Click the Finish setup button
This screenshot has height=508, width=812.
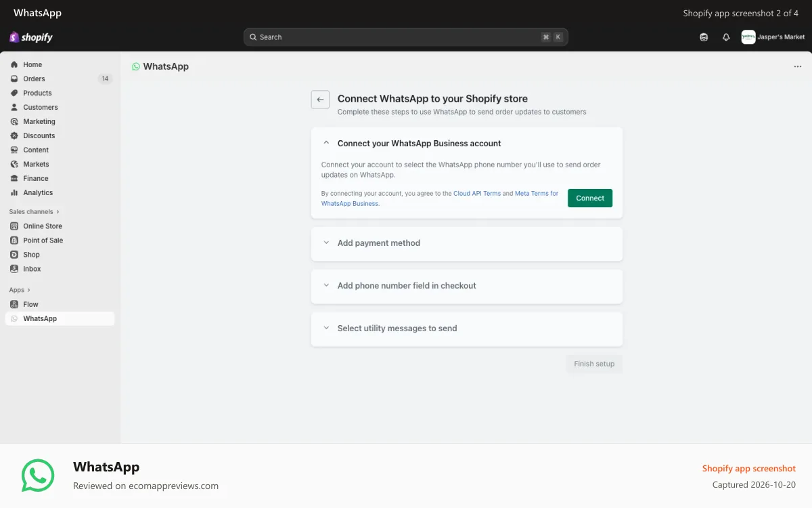pos(594,364)
